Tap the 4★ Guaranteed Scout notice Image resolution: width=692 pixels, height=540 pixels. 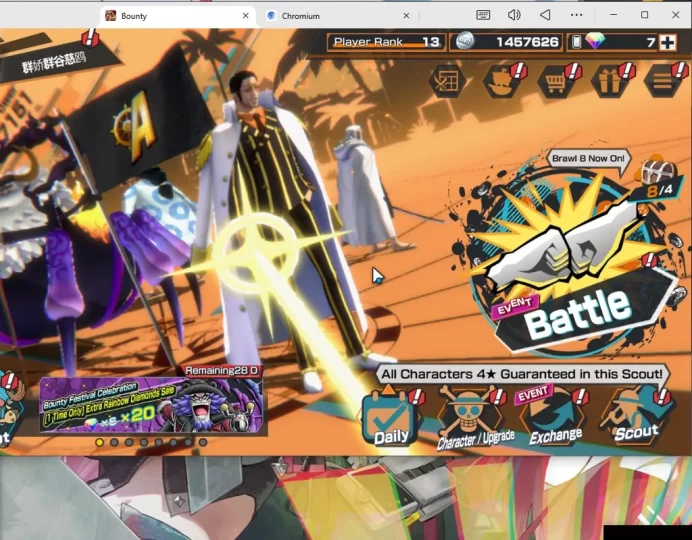click(x=522, y=374)
